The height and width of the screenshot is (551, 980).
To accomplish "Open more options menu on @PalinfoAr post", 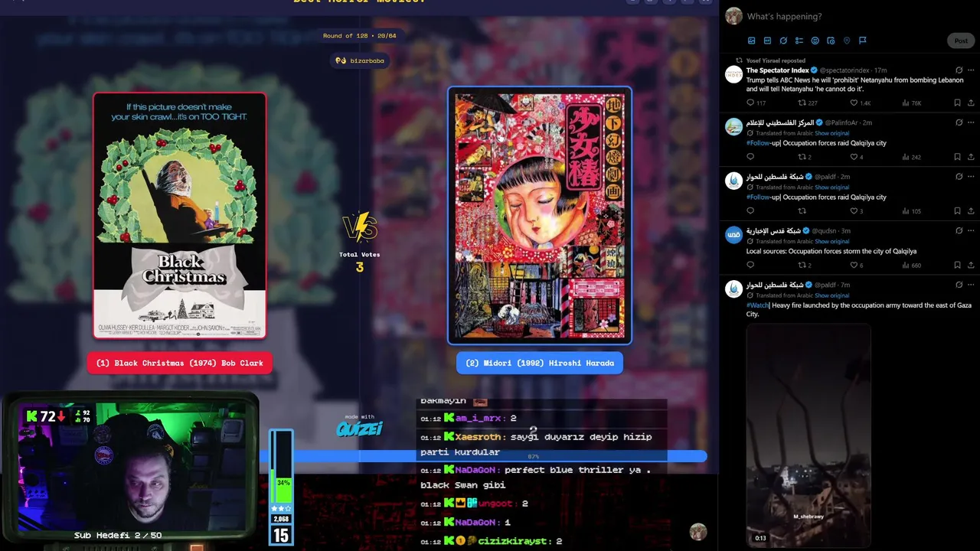I will click(972, 122).
